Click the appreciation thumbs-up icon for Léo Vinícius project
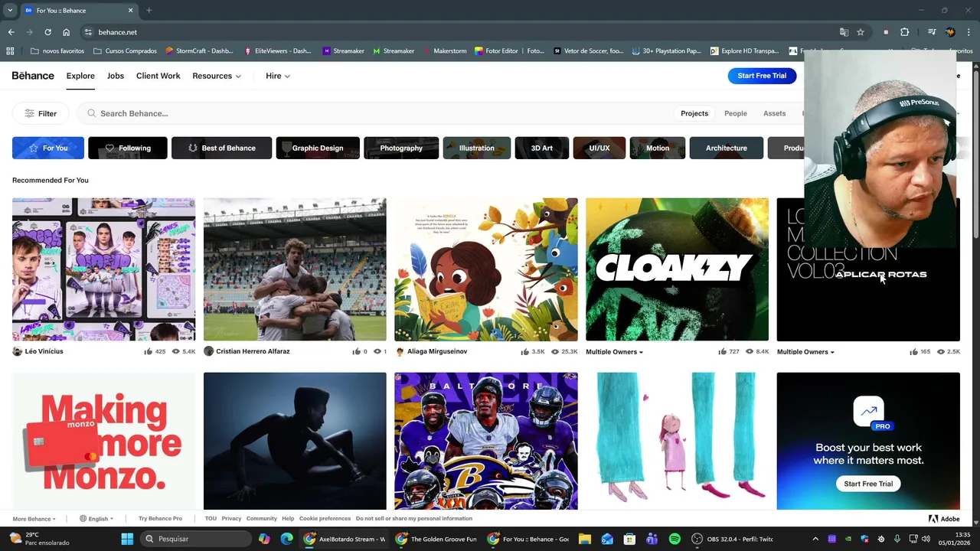The height and width of the screenshot is (551, 980). pos(148,351)
